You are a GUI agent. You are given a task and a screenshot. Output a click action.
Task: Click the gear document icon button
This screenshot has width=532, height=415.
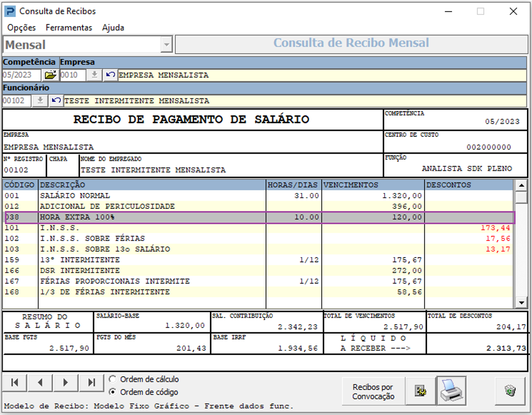[421, 391]
